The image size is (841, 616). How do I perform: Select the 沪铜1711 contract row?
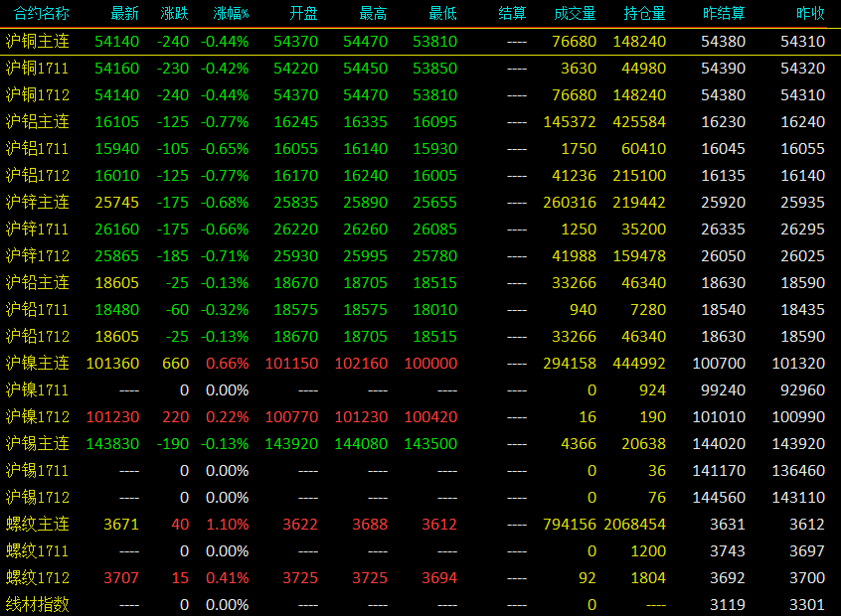[420, 69]
